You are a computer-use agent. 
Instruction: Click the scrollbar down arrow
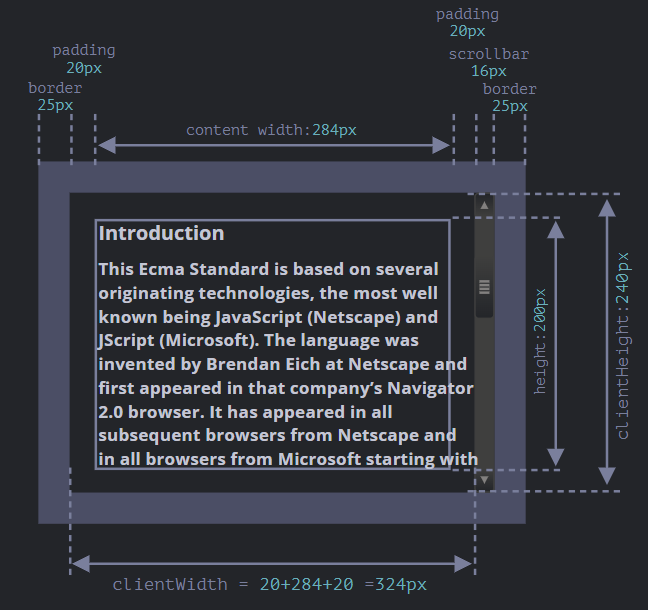485,481
